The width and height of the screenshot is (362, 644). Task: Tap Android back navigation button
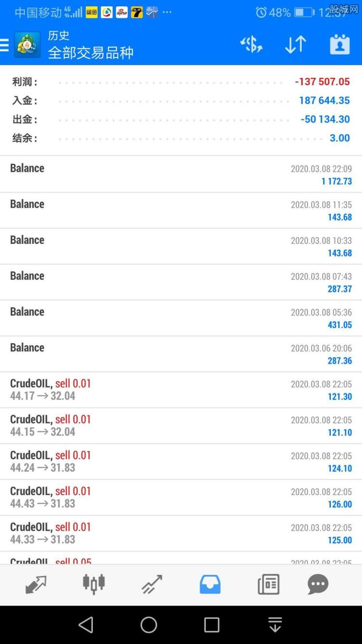coord(86,625)
